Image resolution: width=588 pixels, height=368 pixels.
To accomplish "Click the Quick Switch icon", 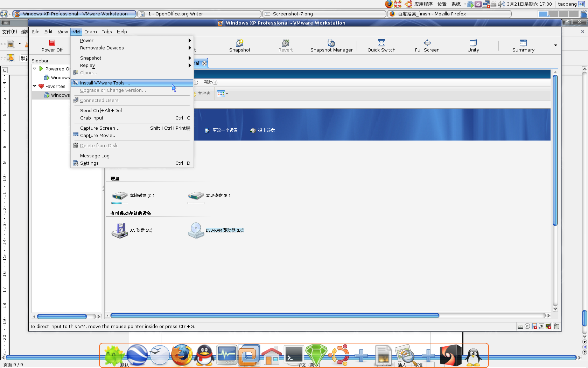I will tap(381, 46).
